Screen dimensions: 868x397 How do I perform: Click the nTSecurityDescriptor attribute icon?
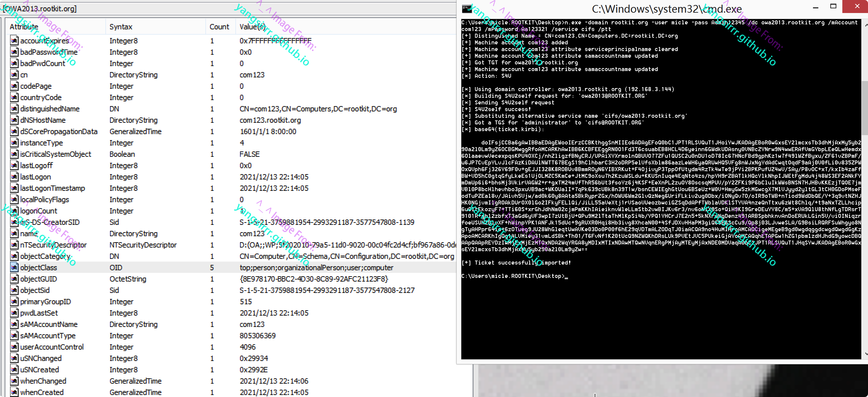14,245
